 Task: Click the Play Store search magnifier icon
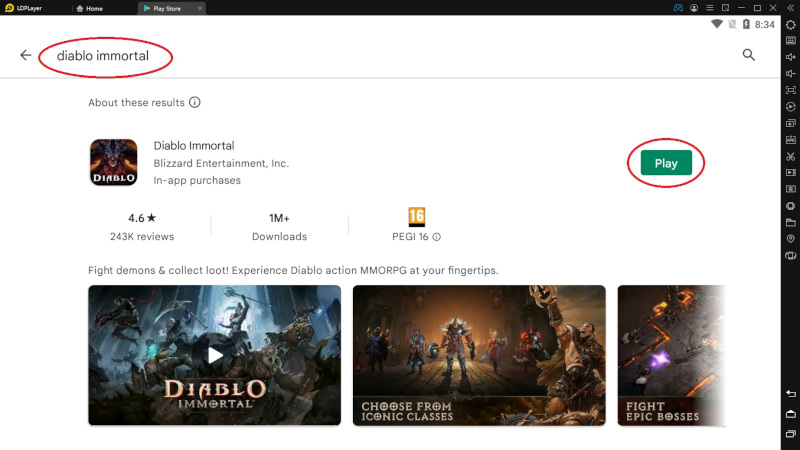click(748, 55)
